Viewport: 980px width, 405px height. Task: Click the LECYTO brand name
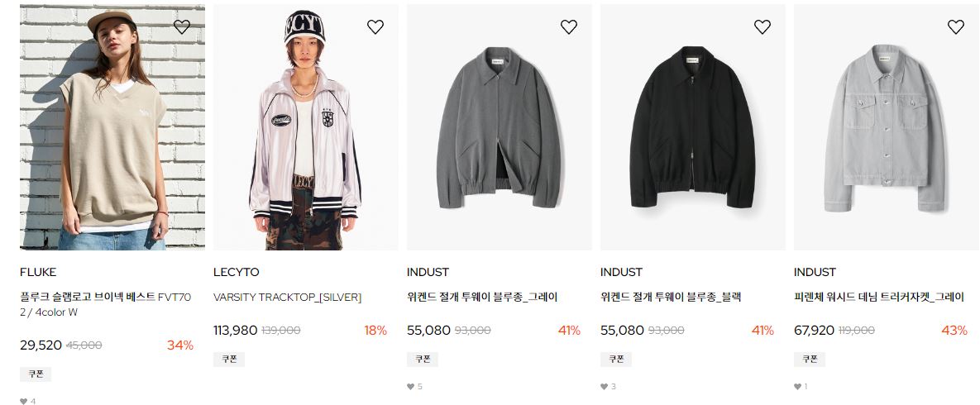pos(237,272)
